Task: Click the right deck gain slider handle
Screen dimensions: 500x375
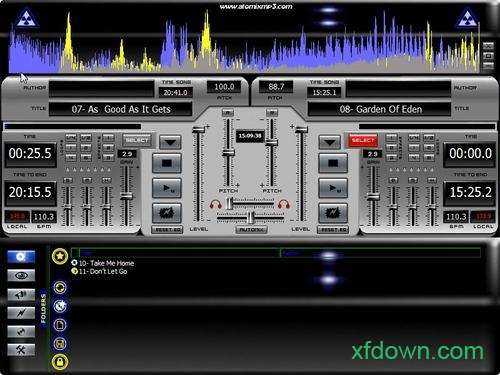Action: (x=373, y=197)
